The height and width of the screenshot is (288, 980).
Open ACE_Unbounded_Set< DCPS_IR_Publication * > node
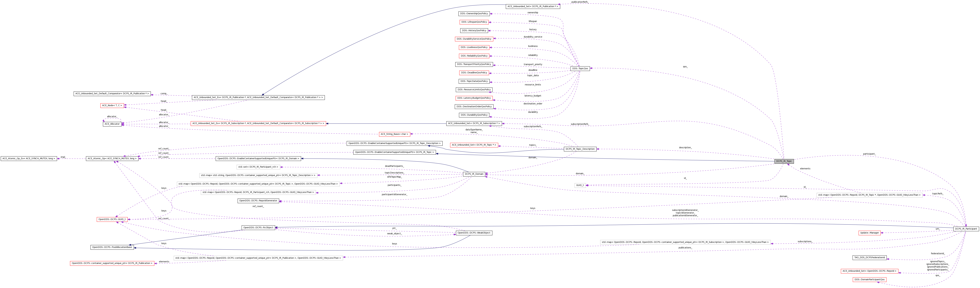click(x=533, y=6)
